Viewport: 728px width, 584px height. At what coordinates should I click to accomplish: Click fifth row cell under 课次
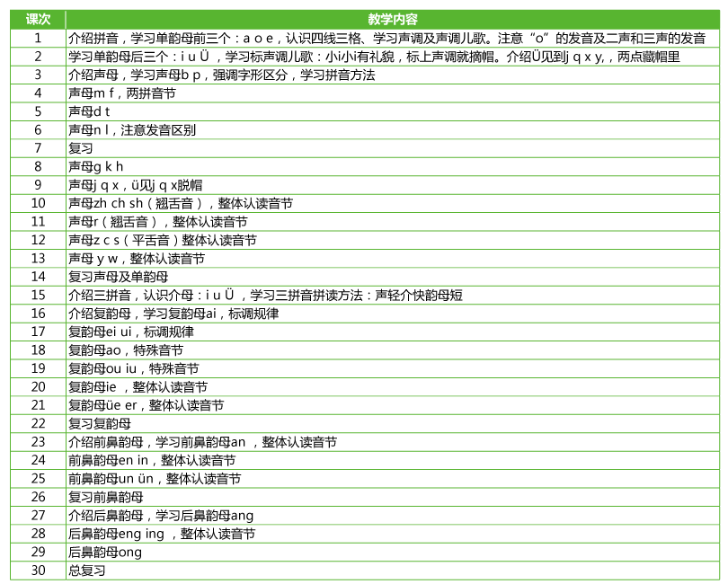coord(38,112)
